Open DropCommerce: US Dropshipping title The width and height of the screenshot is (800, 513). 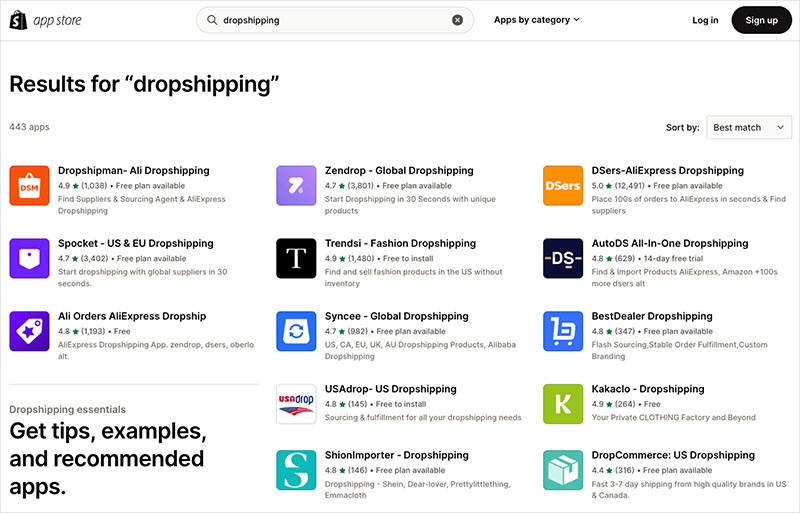pyautogui.click(x=673, y=455)
